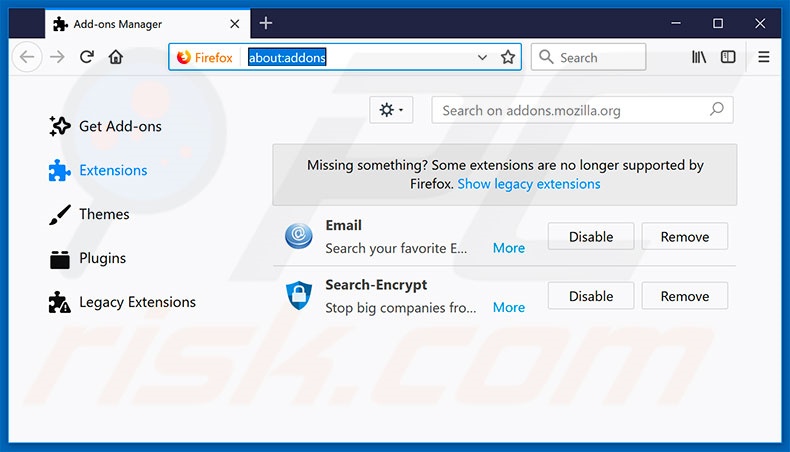The width and height of the screenshot is (790, 452).
Task: Click the magnifier icon in toolbar search
Action: pyautogui.click(x=546, y=56)
